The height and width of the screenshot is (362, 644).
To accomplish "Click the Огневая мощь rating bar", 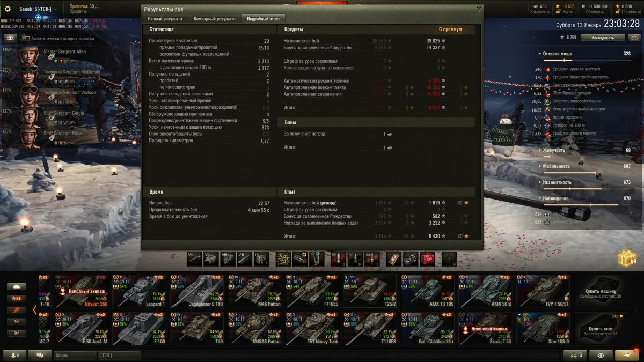I will [588, 60].
